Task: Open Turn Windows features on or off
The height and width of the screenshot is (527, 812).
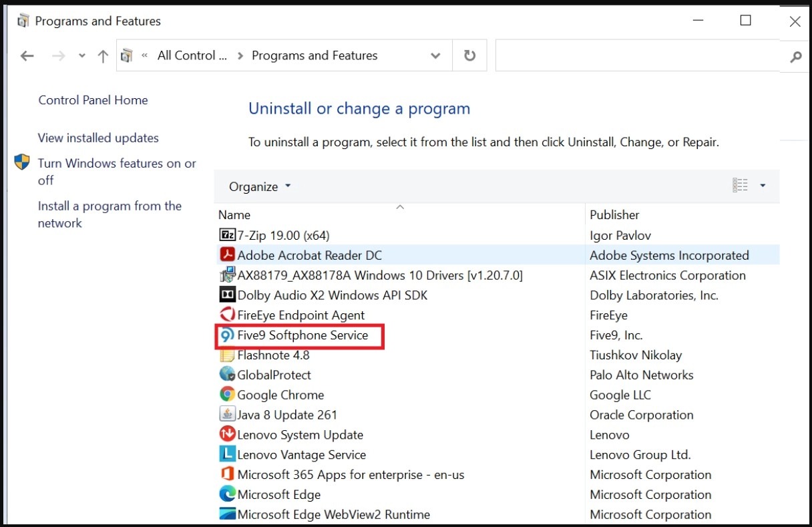Action: (x=117, y=172)
